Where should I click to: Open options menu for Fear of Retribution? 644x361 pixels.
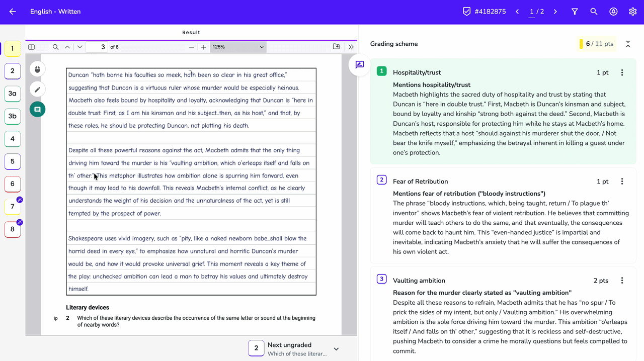[x=622, y=182]
